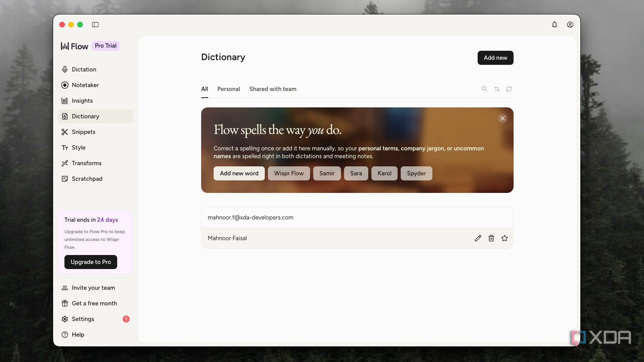Click the Samir suggestion chip

point(327,173)
